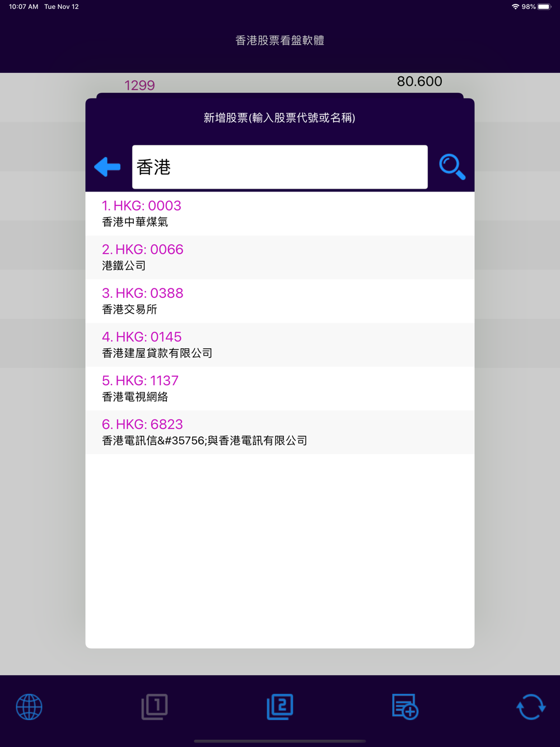Switch to watchlist page 2 icon

click(x=280, y=707)
